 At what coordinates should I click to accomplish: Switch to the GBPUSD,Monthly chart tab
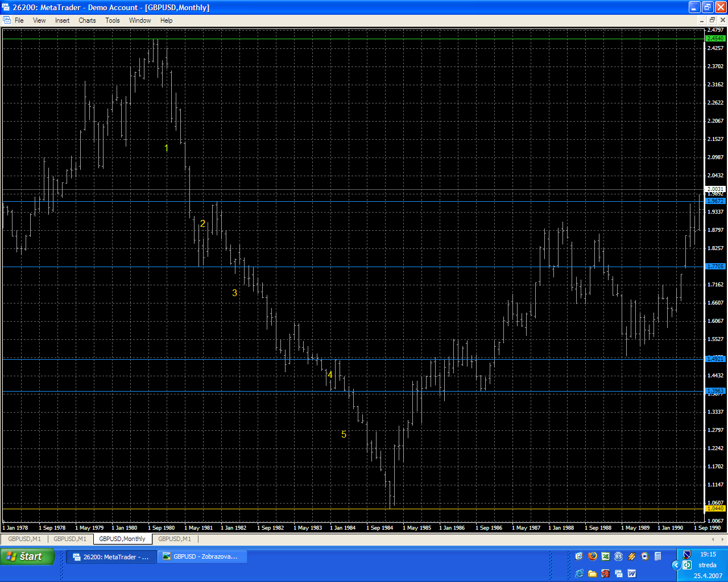point(122,539)
